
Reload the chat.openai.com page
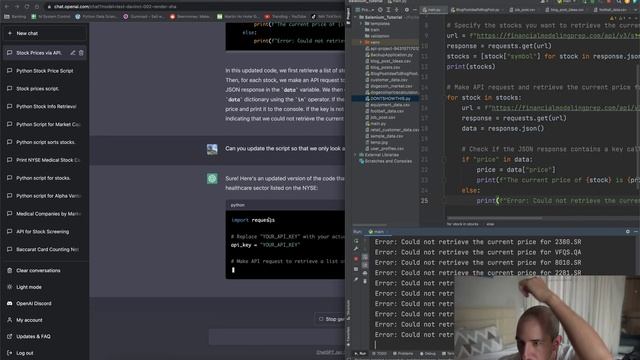pyautogui.click(x=27, y=7)
